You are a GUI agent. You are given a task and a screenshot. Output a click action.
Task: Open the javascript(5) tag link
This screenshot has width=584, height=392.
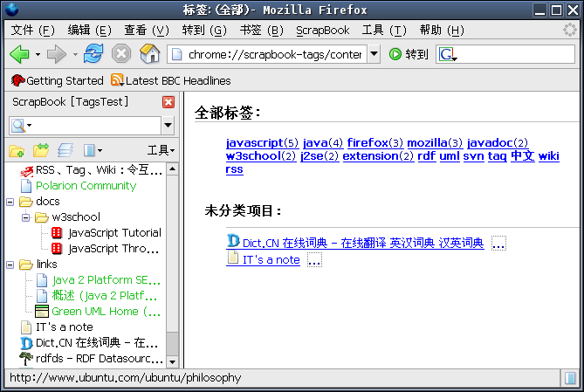tap(262, 143)
